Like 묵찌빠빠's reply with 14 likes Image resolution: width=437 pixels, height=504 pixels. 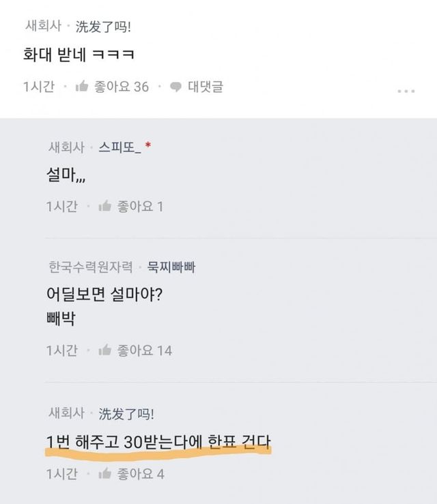[105, 350]
